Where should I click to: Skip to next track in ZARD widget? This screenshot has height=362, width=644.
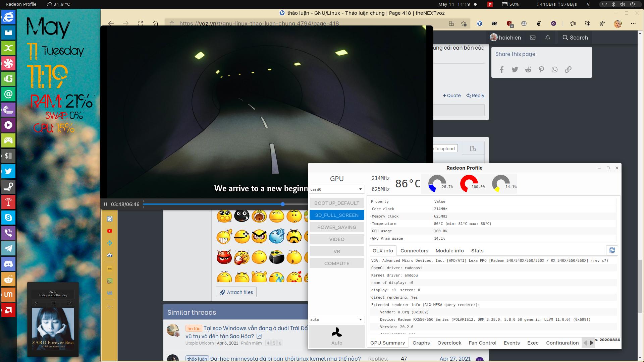[70, 303]
